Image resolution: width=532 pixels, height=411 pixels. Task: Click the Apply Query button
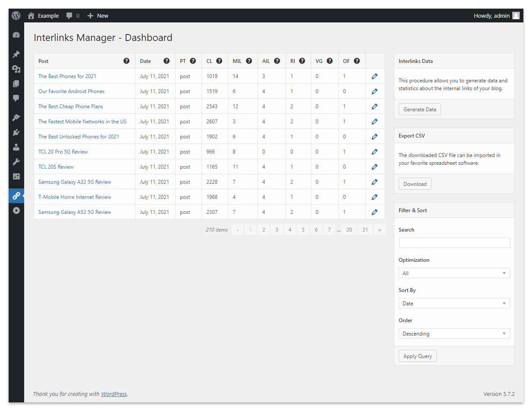tap(418, 356)
